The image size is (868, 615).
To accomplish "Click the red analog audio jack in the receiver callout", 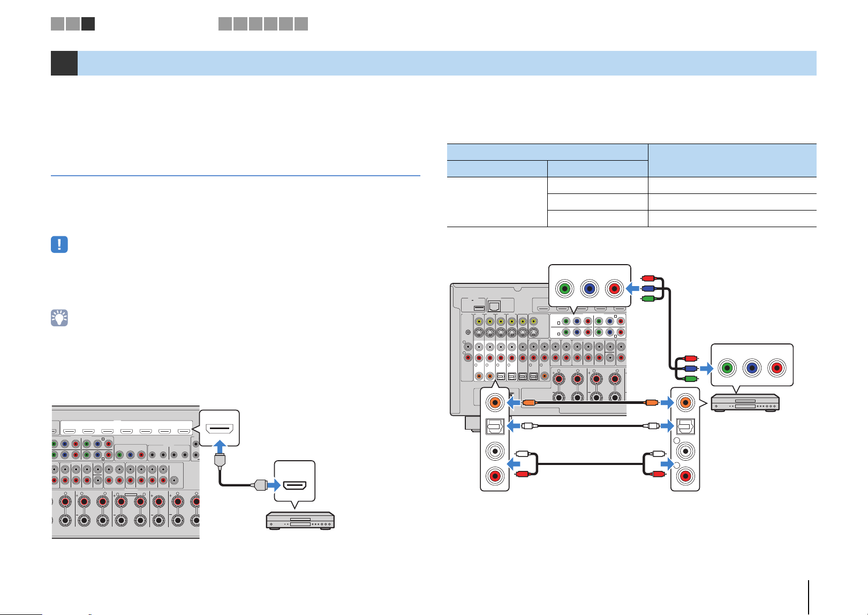I will point(495,476).
